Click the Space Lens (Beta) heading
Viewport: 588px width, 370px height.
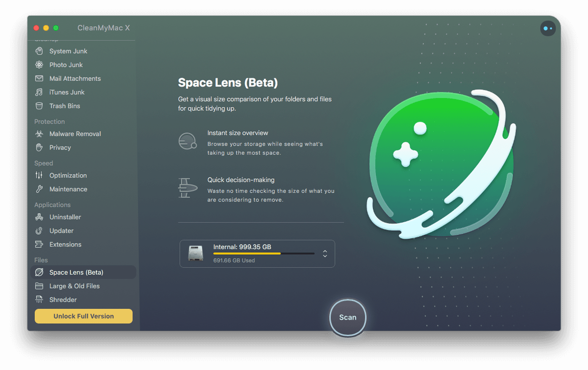coord(228,83)
